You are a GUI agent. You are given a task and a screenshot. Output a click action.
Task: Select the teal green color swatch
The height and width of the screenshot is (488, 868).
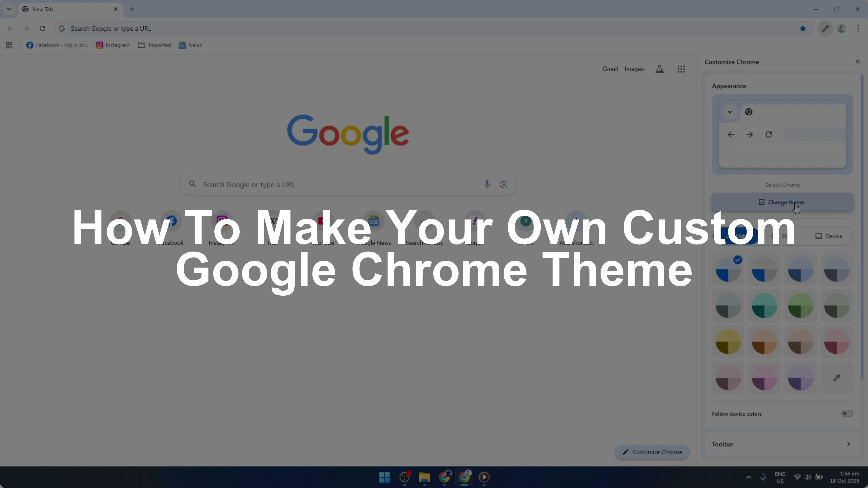pyautogui.click(x=764, y=306)
